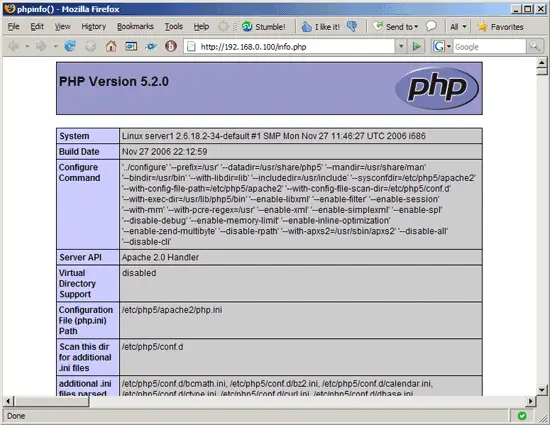
Task: Click the Forward navigation arrow
Action: (41, 46)
